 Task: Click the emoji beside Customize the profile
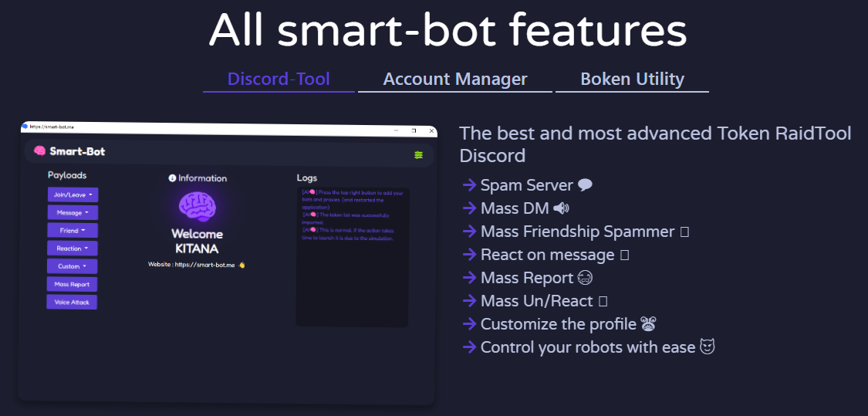coord(648,323)
